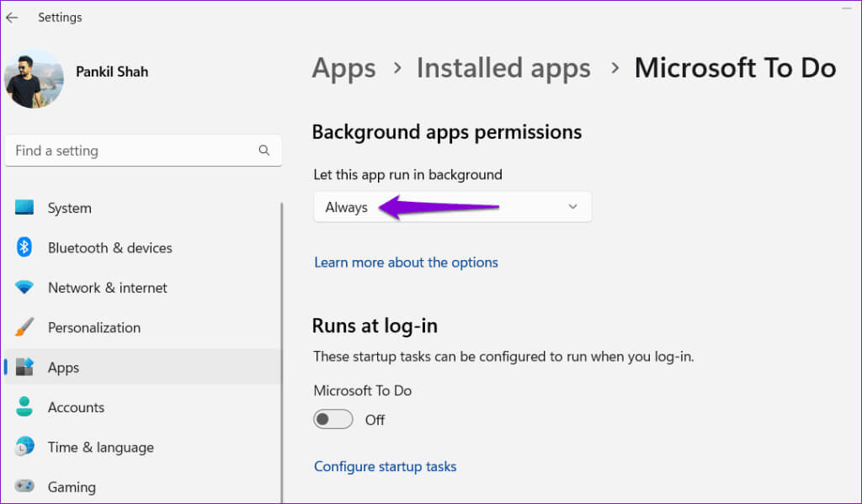Click the Apps icon in sidebar
Viewport: 862px width, 504px height.
24,367
